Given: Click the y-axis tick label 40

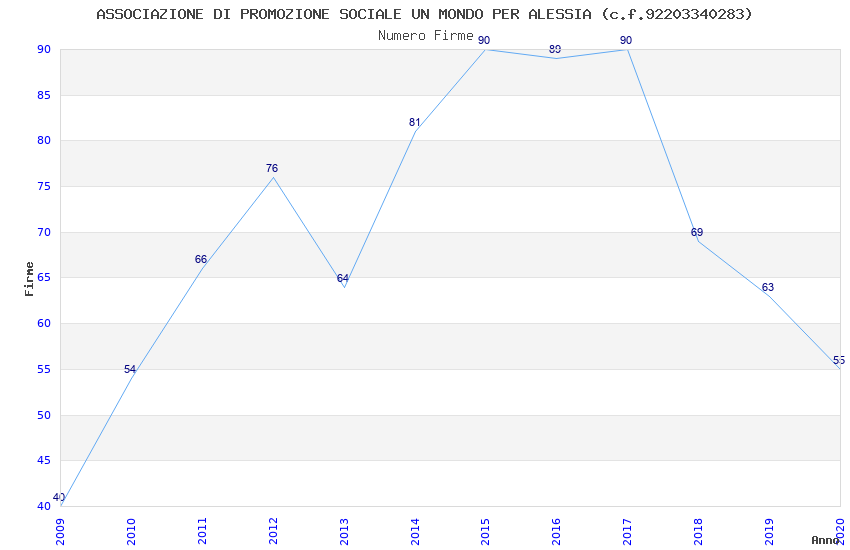Looking at the screenshot, I should (44, 507).
